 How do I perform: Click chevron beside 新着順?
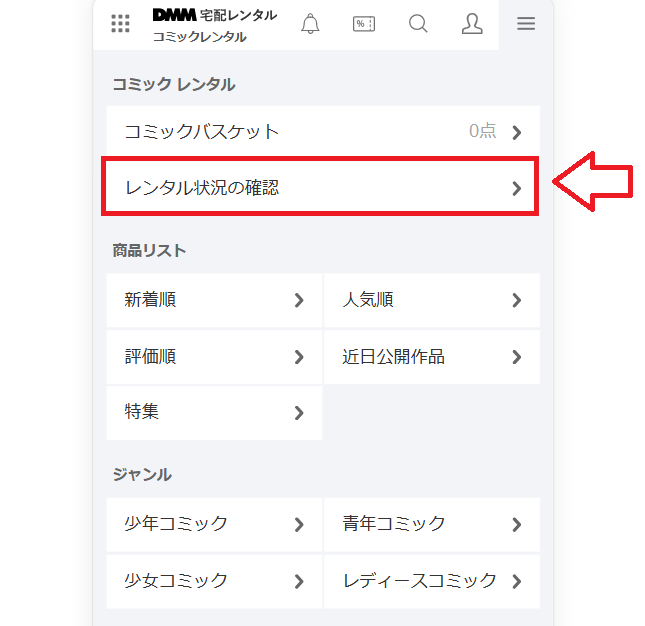pyautogui.click(x=299, y=300)
